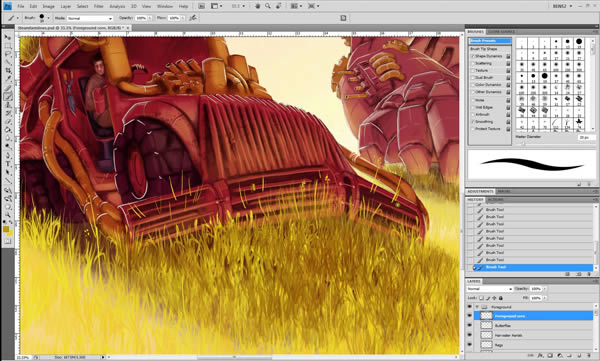Viewport: 600px width, 361px height.
Task: Select Brush Presets in the Brushes panel
Action: [x=490, y=41]
